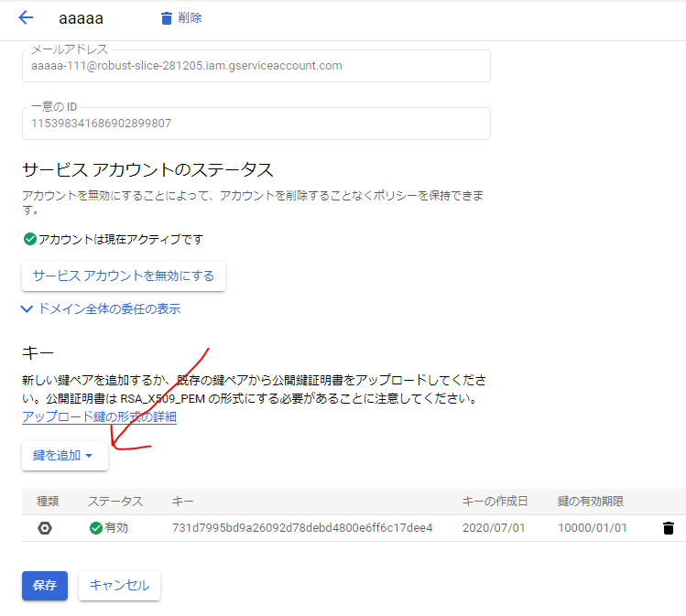
Task: Click the key type icon in table row
Action: (45, 528)
